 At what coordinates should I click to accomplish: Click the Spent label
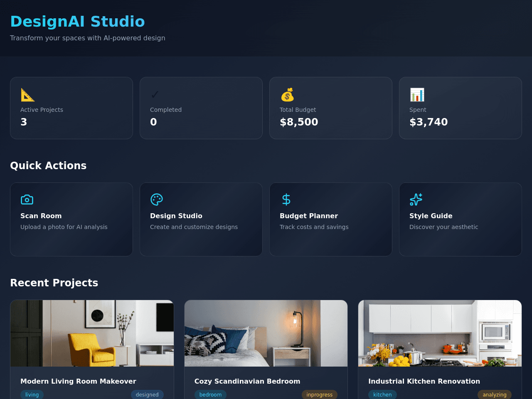[x=418, y=110]
